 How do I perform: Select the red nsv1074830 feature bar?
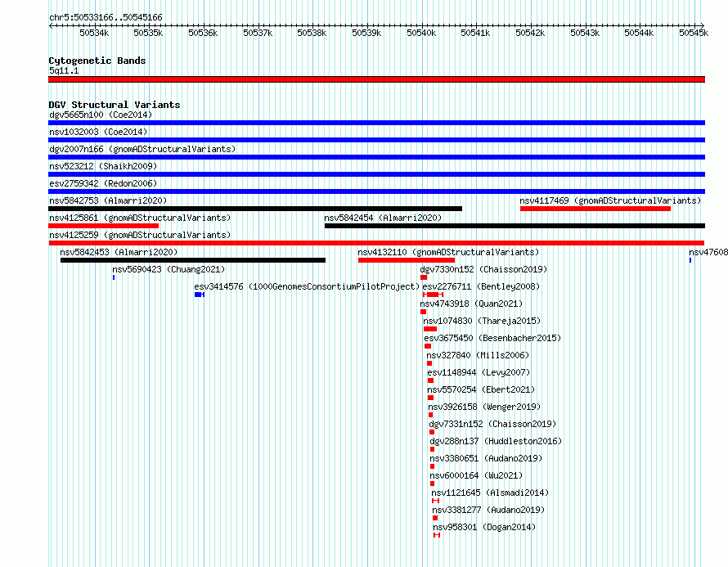[x=430, y=329]
